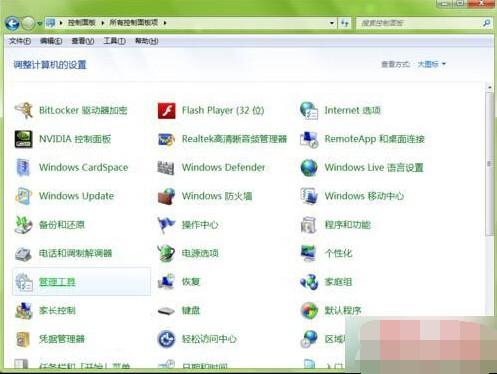Open the BitLocker 驱动器加密 icon
Image resolution: width=497 pixels, height=374 pixels.
coord(23,110)
